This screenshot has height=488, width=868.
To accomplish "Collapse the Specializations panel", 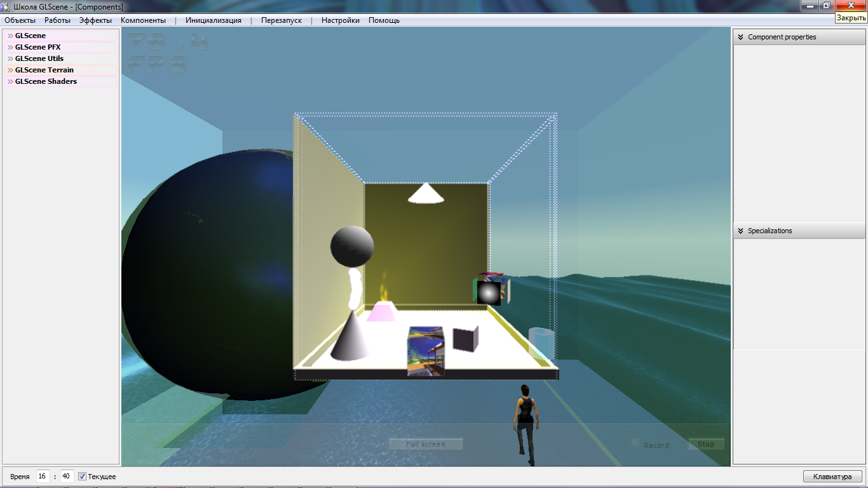I will pos(740,231).
